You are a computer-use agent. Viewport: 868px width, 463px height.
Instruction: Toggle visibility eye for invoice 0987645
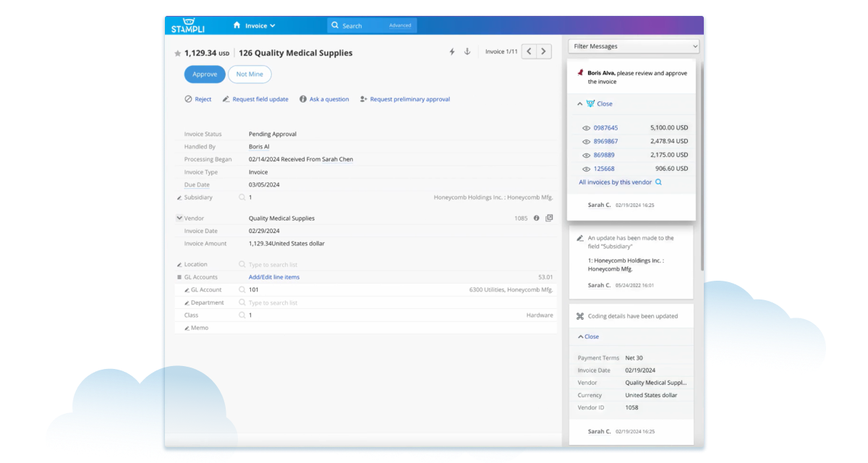585,127
